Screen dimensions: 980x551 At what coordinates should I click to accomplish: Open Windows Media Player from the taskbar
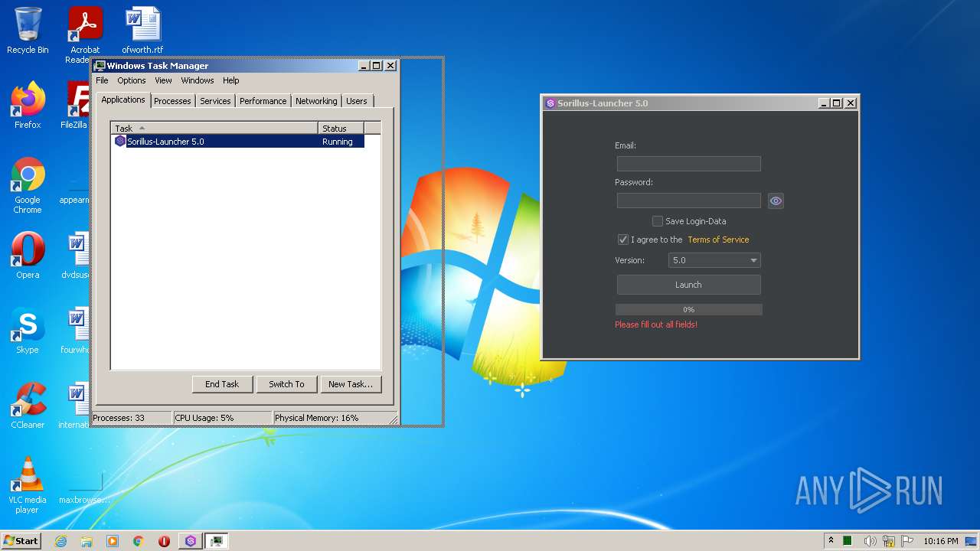pyautogui.click(x=113, y=541)
